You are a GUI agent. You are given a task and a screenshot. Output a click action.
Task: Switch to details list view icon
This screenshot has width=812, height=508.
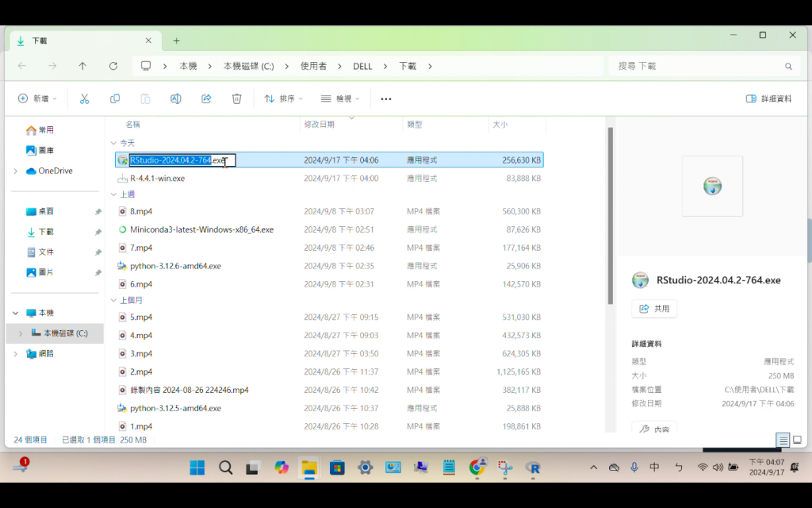(783, 440)
